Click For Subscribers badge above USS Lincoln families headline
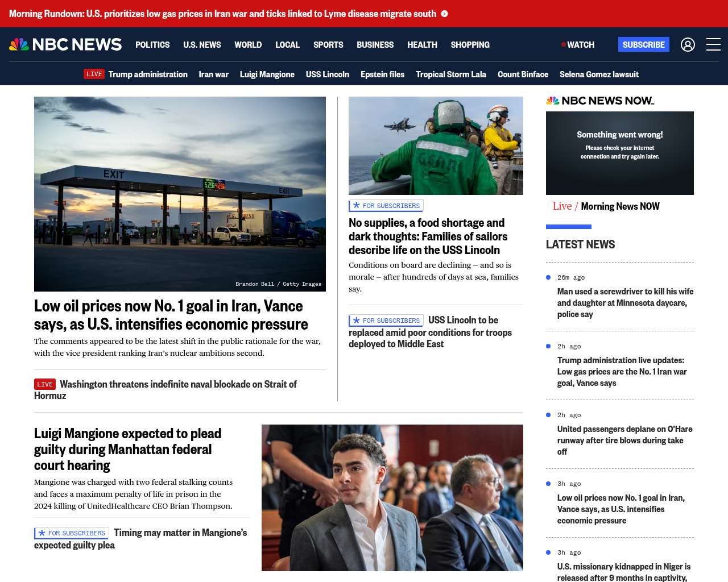 click(386, 206)
